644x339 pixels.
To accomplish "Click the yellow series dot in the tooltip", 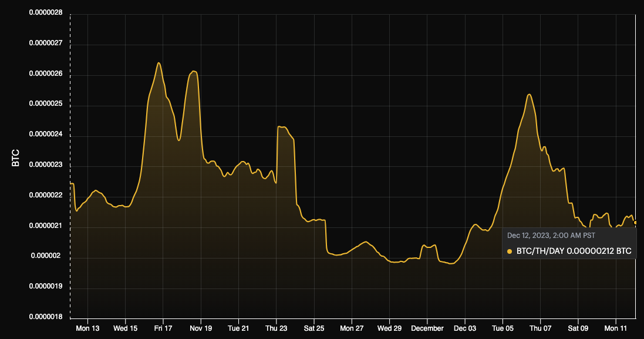I will [x=510, y=251].
